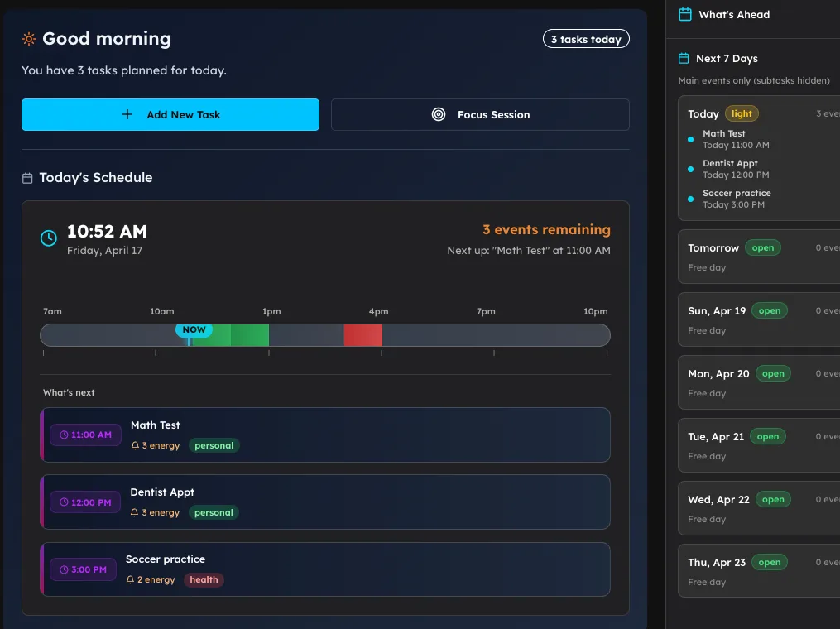
Task: Click the 10:52 AM current time
Action: point(107,232)
